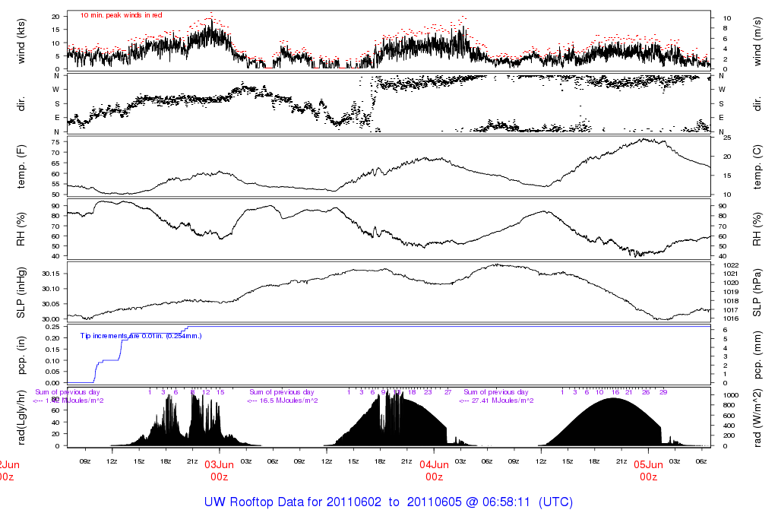Click the '04Jun 00z' date label
The image size is (778, 532).
pyautogui.click(x=434, y=470)
